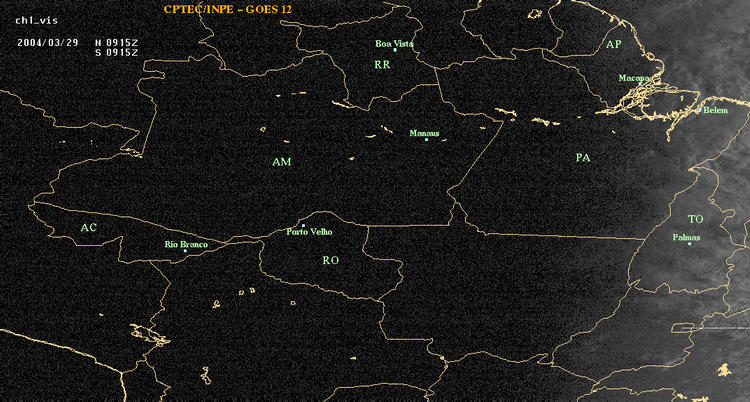750x402 pixels.
Task: Click the Palmas city marker dot
Action: point(689,244)
